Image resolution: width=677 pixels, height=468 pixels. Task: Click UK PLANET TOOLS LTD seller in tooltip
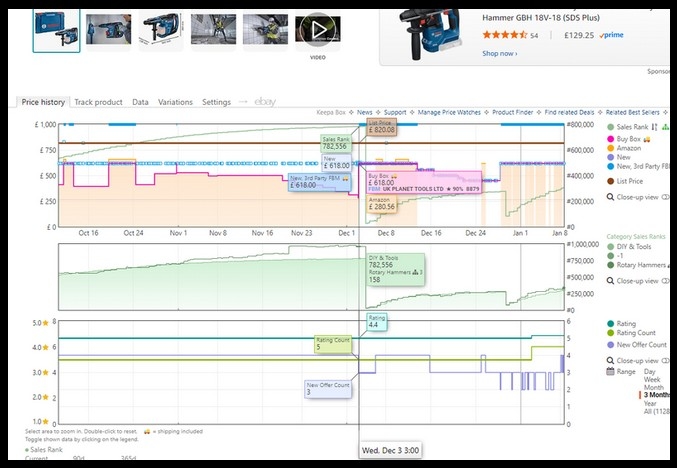coord(413,189)
